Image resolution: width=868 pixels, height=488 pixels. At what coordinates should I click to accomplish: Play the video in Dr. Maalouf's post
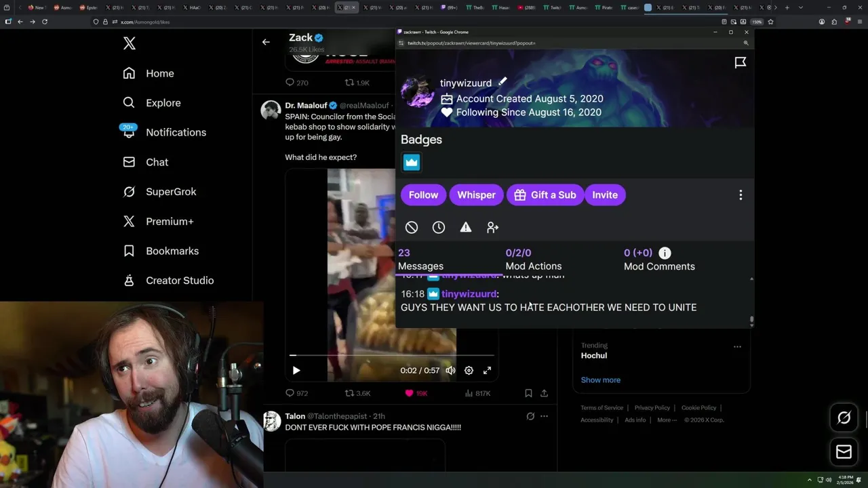(296, 371)
